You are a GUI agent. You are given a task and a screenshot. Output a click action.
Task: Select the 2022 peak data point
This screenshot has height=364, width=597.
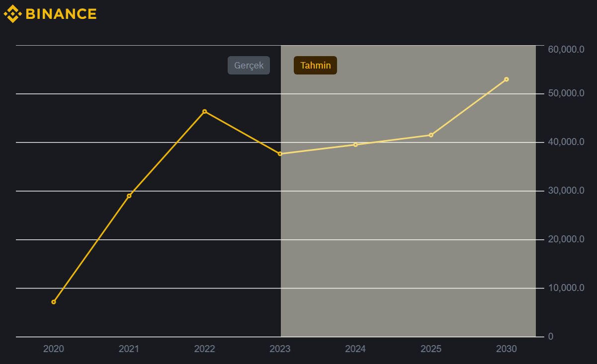click(x=204, y=111)
